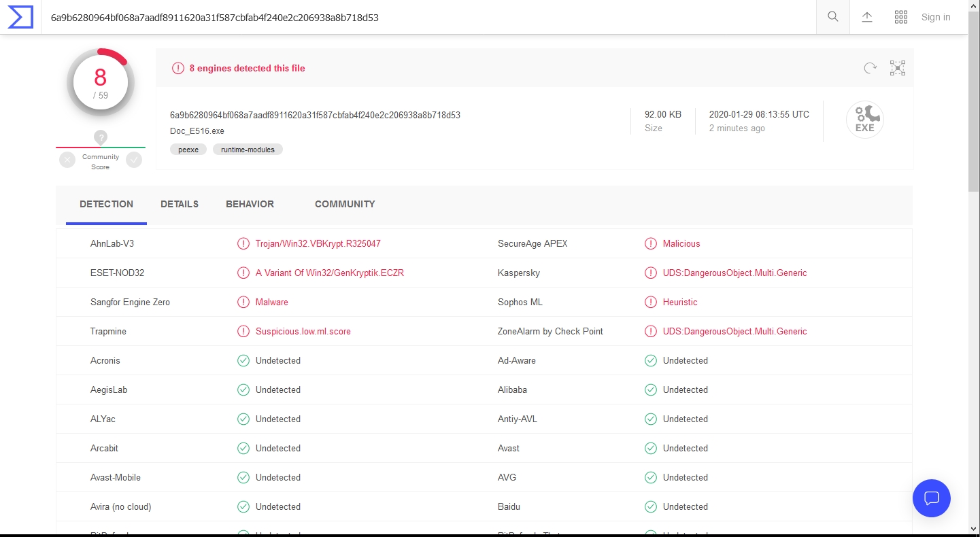Vote positive on community score
980x537 pixels.
point(134,160)
